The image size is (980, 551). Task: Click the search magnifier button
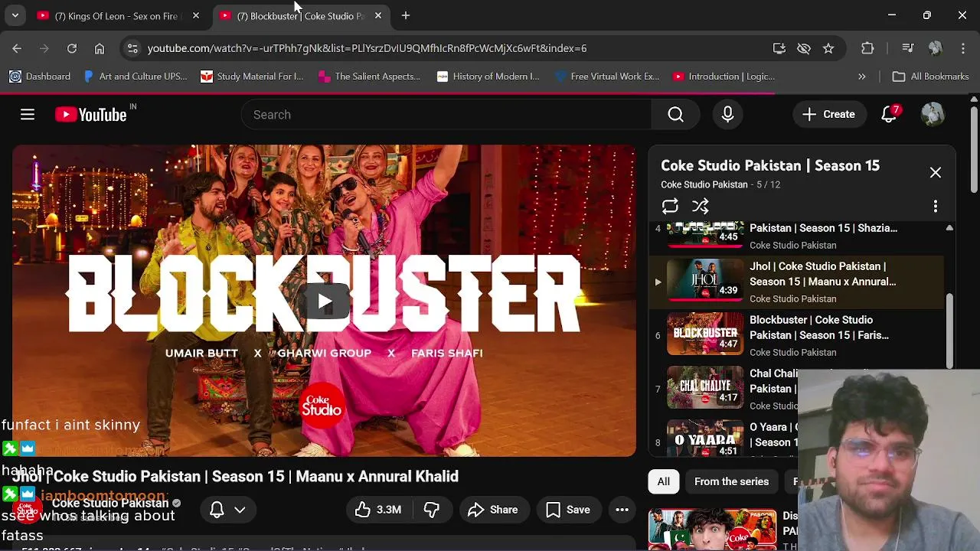[x=675, y=114]
